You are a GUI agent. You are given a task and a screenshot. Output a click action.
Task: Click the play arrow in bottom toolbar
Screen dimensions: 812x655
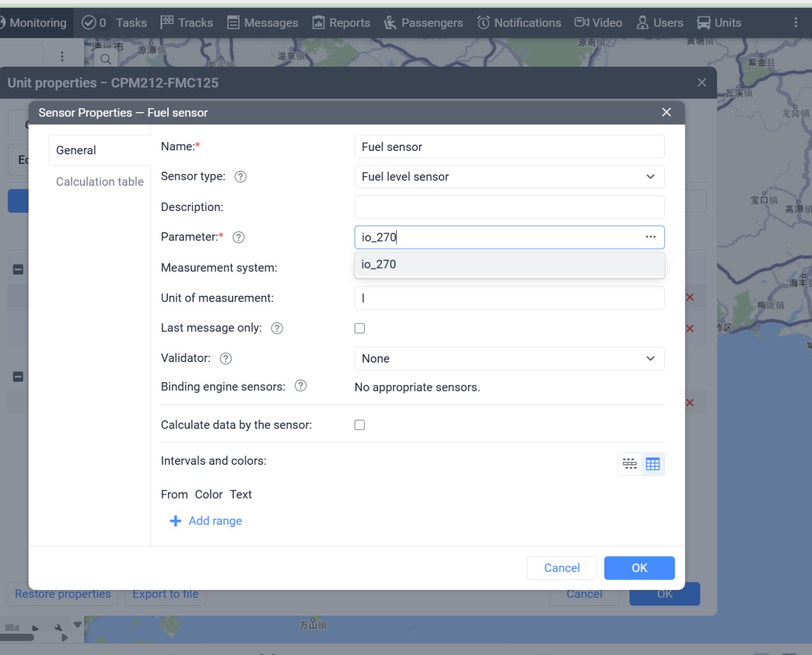[36, 628]
